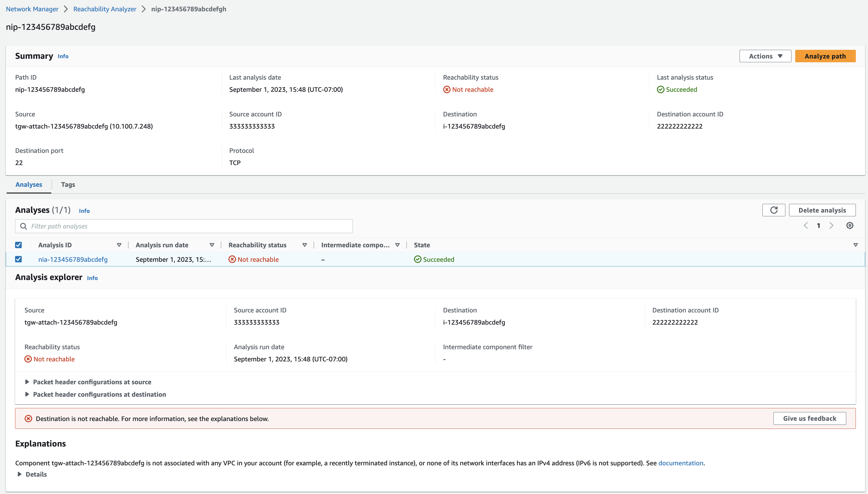868x494 pixels.
Task: Go to next analyses page arrow
Action: 831,226
